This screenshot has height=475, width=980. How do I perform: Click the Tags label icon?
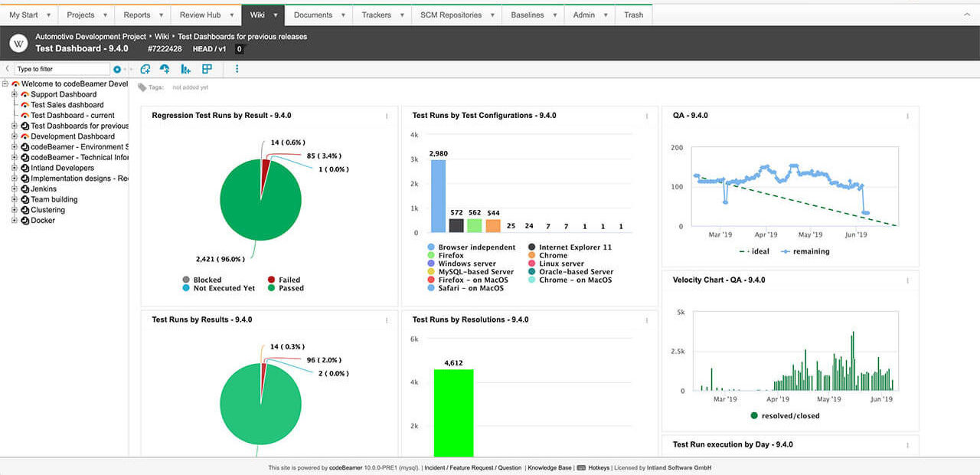(x=142, y=87)
